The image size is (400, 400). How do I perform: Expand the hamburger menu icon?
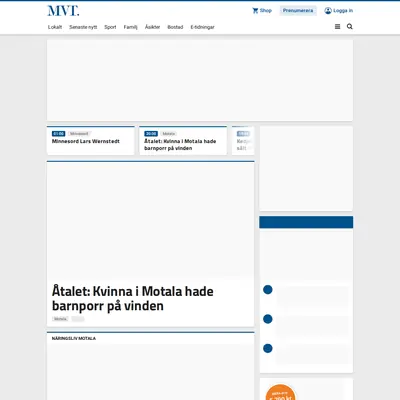(337, 27)
